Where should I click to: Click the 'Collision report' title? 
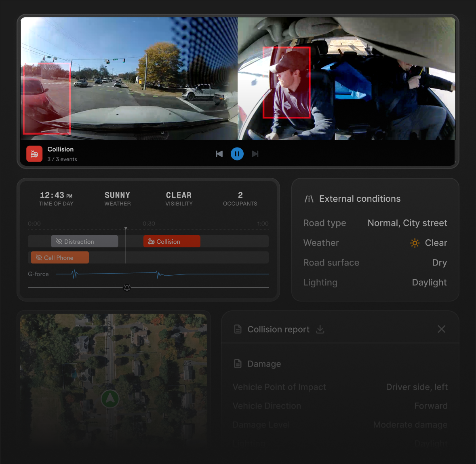[x=278, y=329]
